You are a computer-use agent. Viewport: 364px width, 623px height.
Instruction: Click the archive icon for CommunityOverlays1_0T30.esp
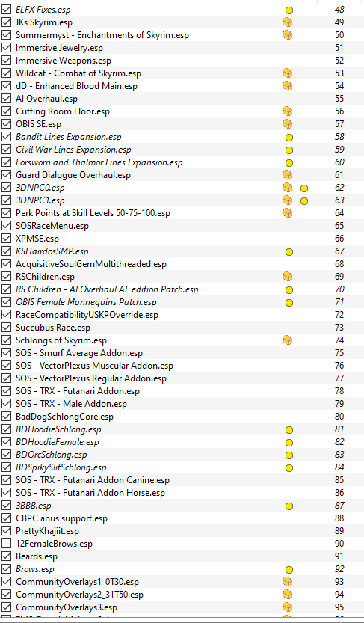[288, 582]
